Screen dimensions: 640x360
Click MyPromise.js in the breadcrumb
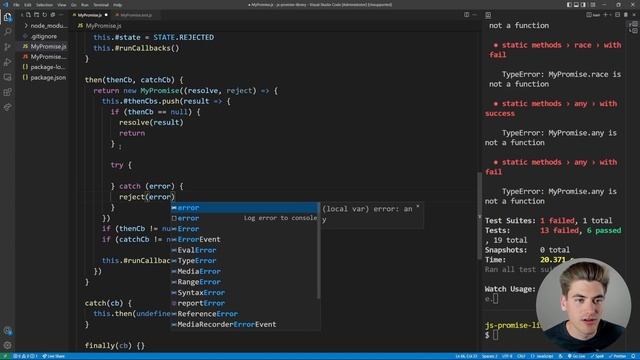[x=103, y=26]
